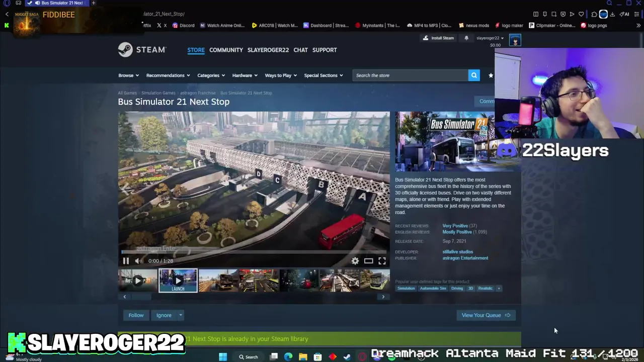
Task: Expand Special Sections menu
Action: coord(324,75)
